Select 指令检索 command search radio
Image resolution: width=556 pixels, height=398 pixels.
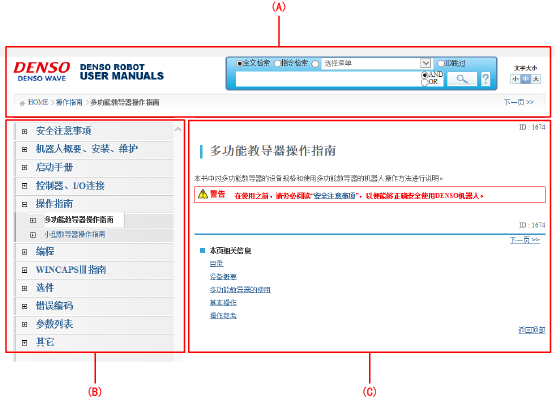277,63
